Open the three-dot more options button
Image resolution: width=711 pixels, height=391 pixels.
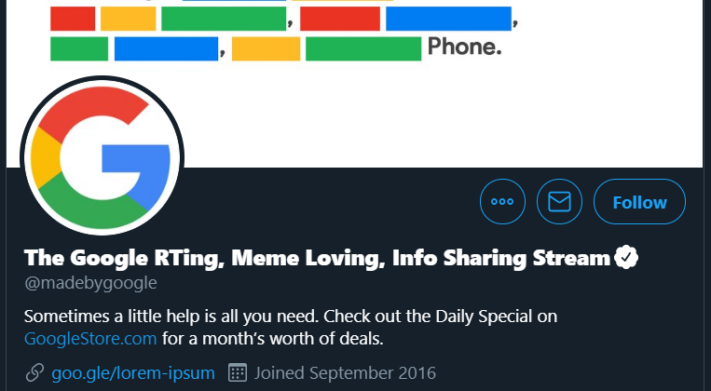pyautogui.click(x=502, y=201)
